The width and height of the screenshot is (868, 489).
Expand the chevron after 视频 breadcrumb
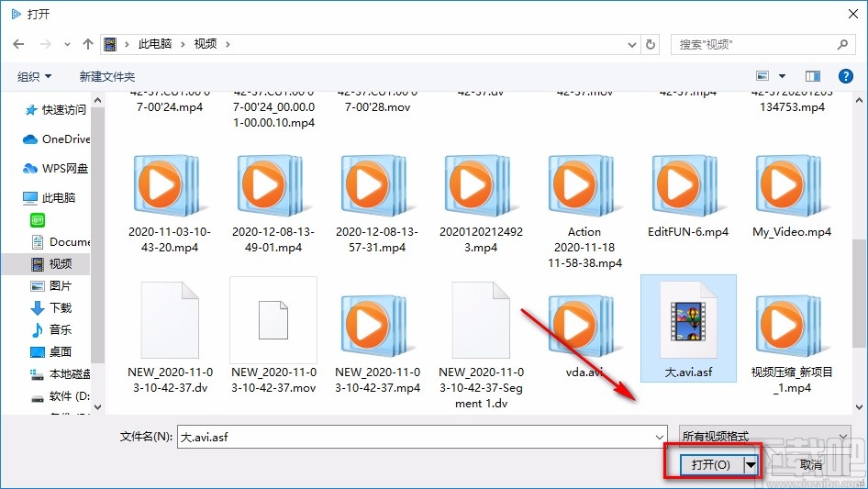point(228,44)
